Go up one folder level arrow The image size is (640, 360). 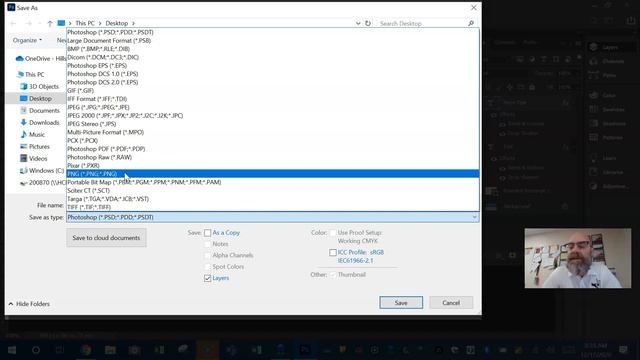pyautogui.click(x=50, y=23)
